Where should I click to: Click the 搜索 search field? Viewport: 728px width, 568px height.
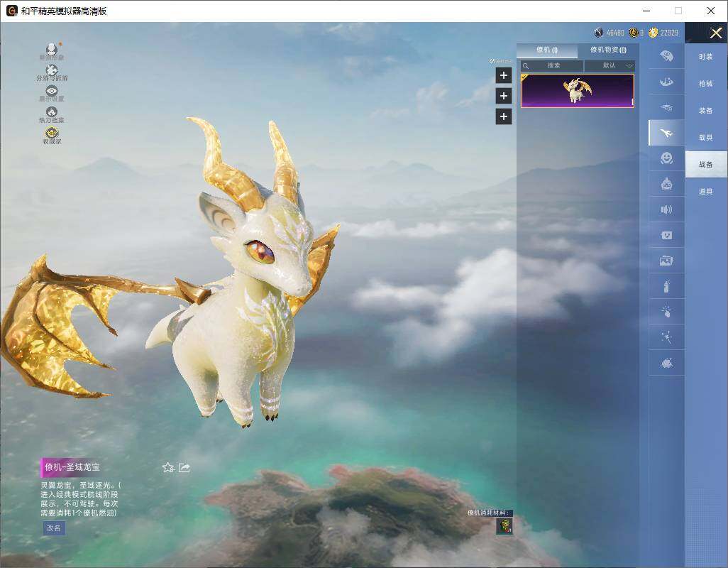tap(552, 65)
